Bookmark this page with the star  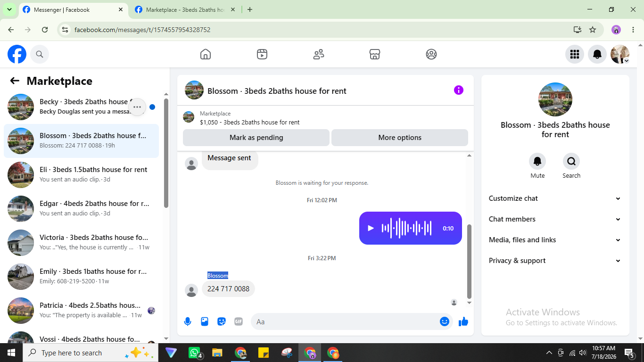(593, 30)
